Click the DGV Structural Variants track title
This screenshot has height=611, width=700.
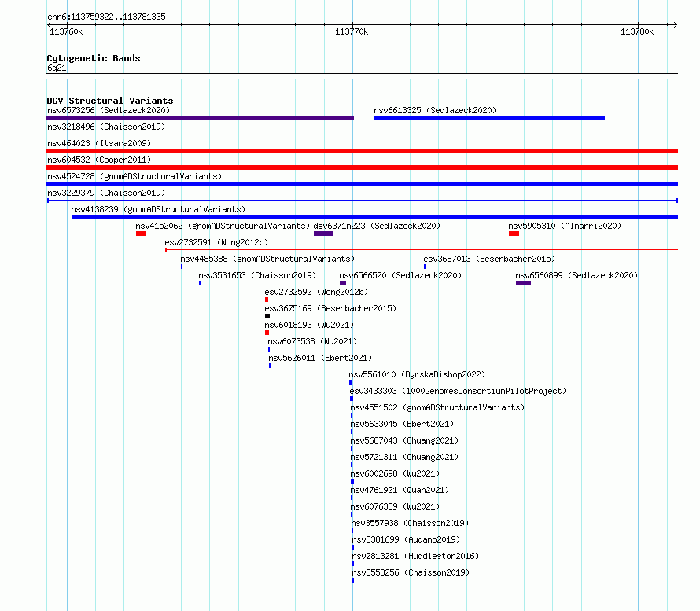point(110,101)
